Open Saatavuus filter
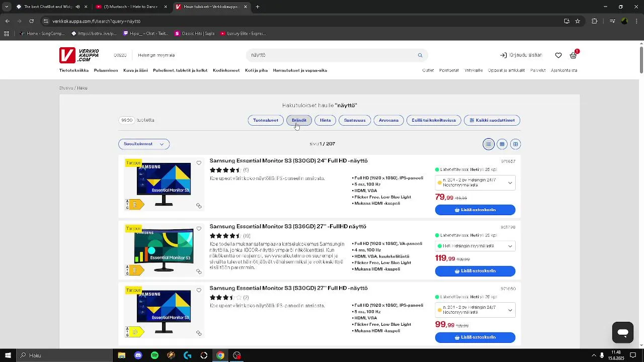Viewport: 644px width, 362px height. pos(355,120)
